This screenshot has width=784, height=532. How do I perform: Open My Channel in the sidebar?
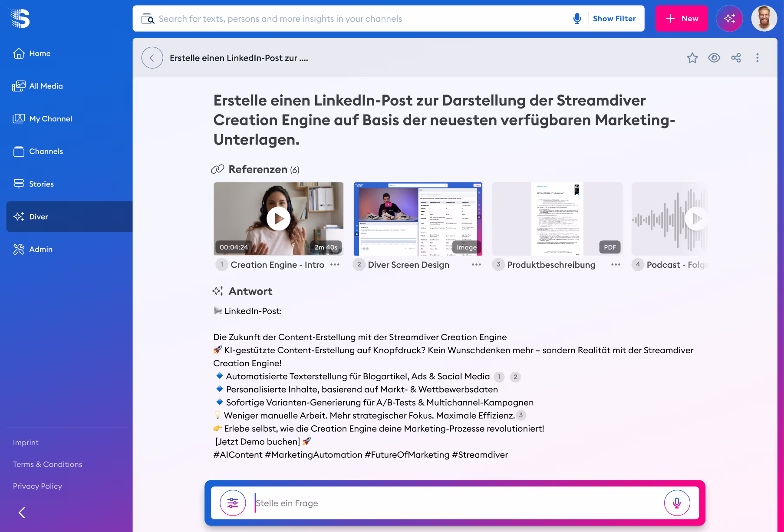pos(69,118)
